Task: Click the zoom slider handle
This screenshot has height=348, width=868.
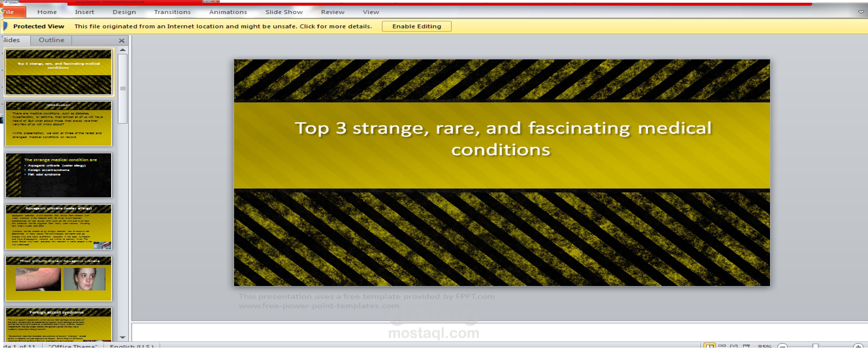Action: click(815, 346)
